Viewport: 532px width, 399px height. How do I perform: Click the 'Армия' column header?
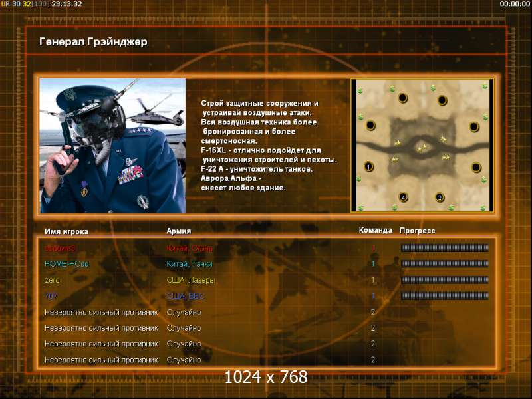click(179, 231)
